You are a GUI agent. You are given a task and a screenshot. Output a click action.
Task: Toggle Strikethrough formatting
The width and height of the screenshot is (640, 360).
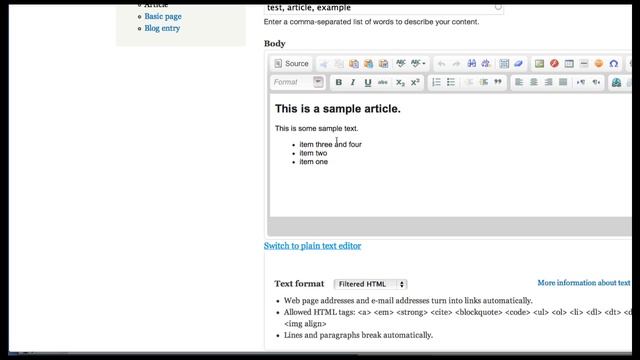(382, 82)
